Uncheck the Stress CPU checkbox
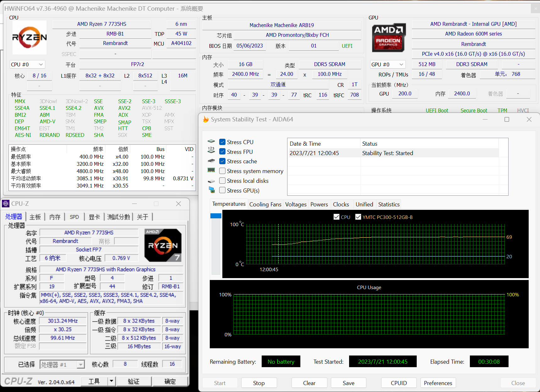This screenshot has width=540, height=392. coord(222,142)
